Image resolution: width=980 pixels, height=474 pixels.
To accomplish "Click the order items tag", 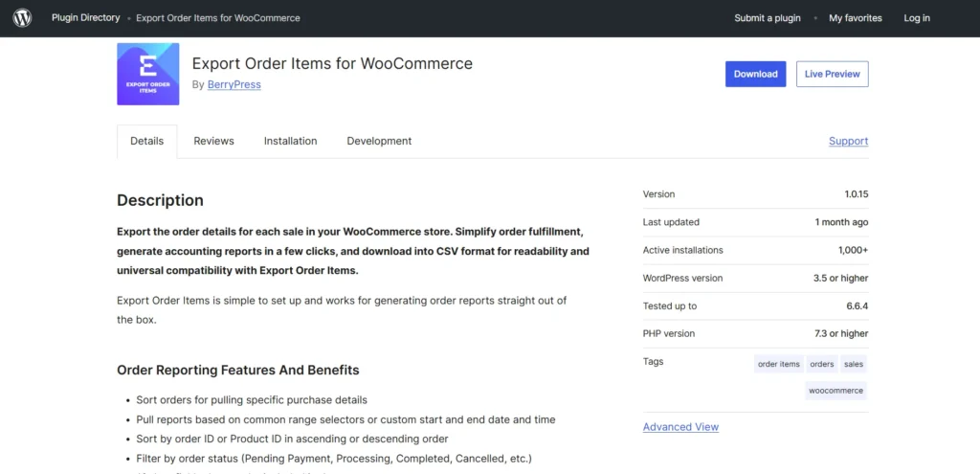I will pos(779,364).
